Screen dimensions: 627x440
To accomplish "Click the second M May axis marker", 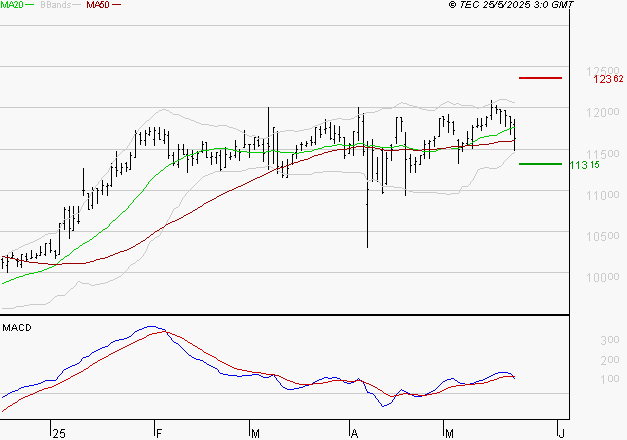I will tap(449, 434).
